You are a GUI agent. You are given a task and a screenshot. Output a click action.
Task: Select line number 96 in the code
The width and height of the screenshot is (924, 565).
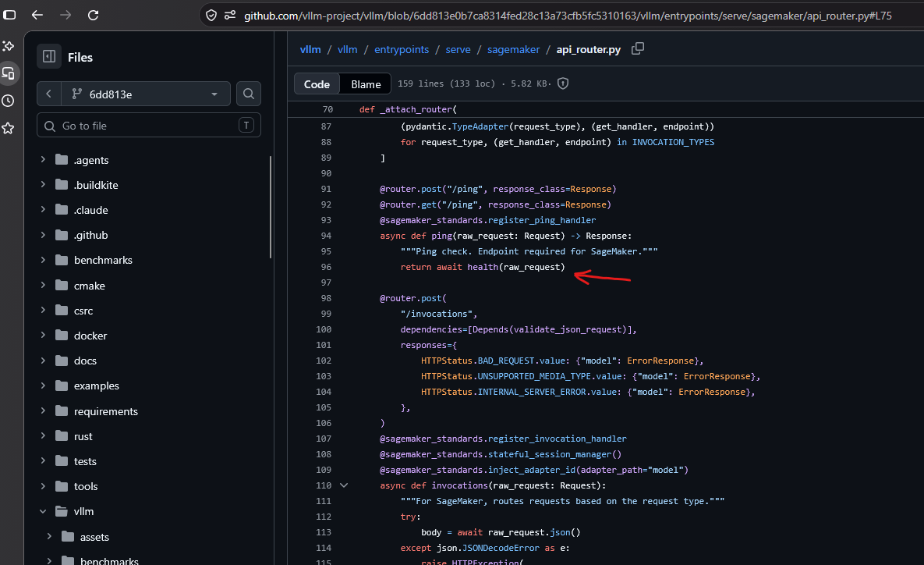click(326, 267)
